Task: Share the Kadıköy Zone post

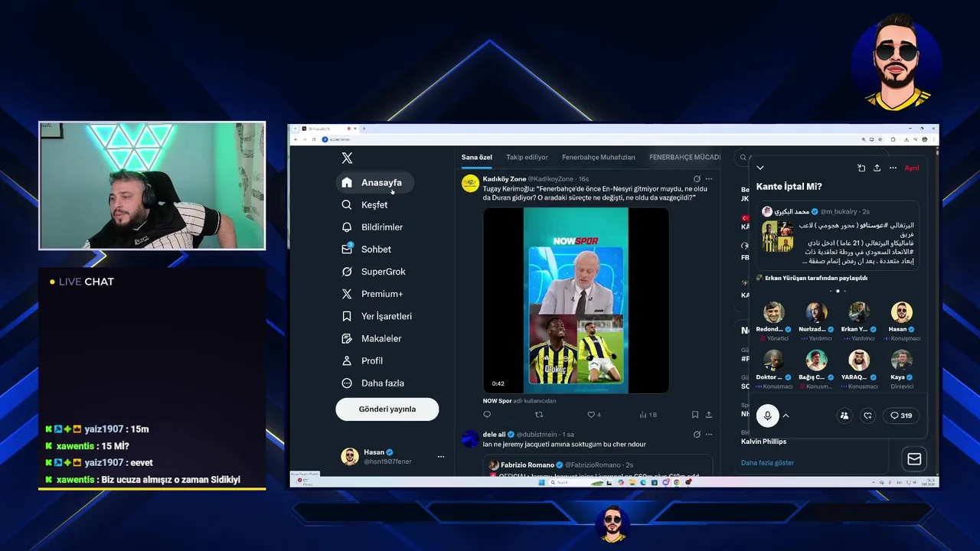Action: (x=709, y=415)
